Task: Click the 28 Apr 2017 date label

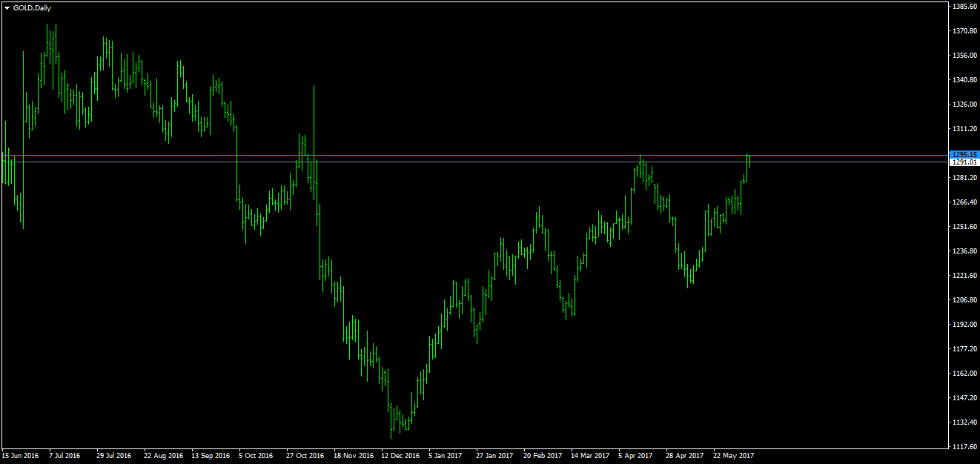Action: (685, 456)
